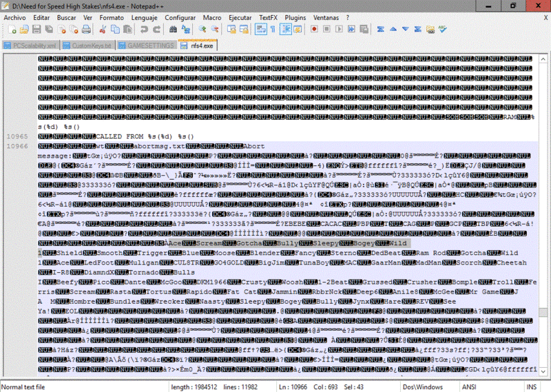Open the Plugins menu
Image resolution: width=551 pixels, height=392 pixels.
(295, 18)
